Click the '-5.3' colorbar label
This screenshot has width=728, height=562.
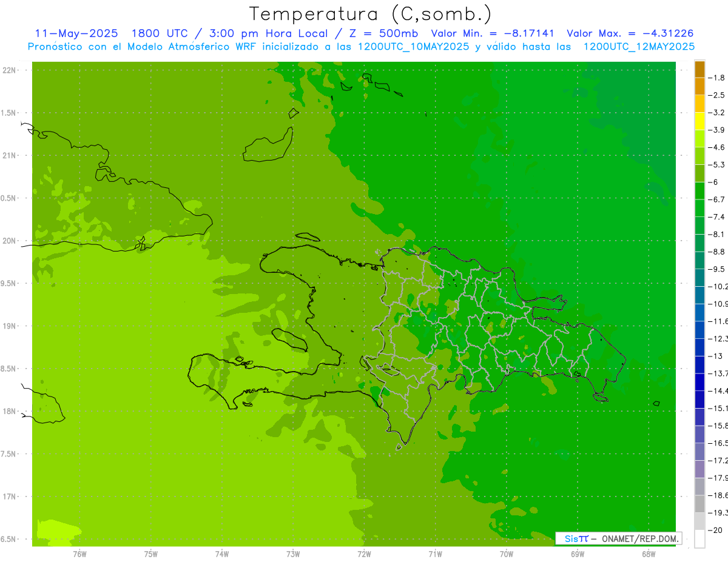pyautogui.click(x=717, y=164)
